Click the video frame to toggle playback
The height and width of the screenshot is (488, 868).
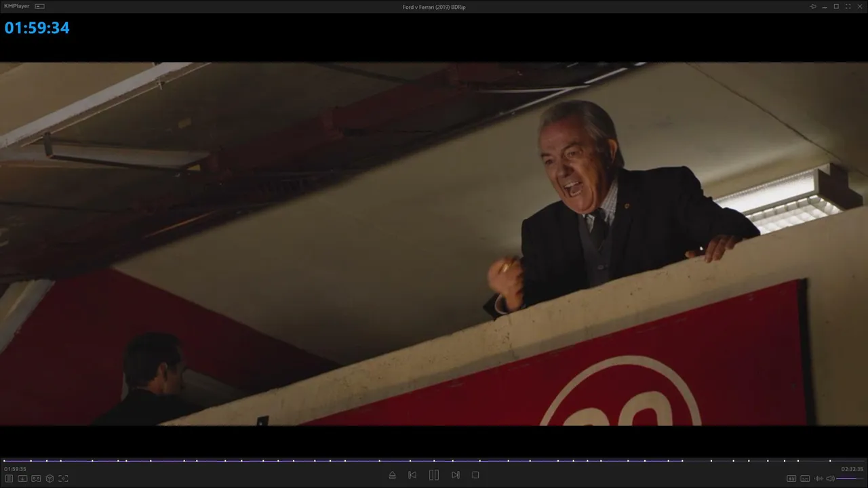point(434,244)
